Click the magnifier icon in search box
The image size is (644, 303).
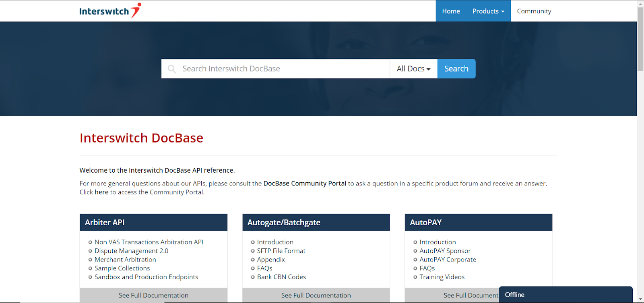172,69
